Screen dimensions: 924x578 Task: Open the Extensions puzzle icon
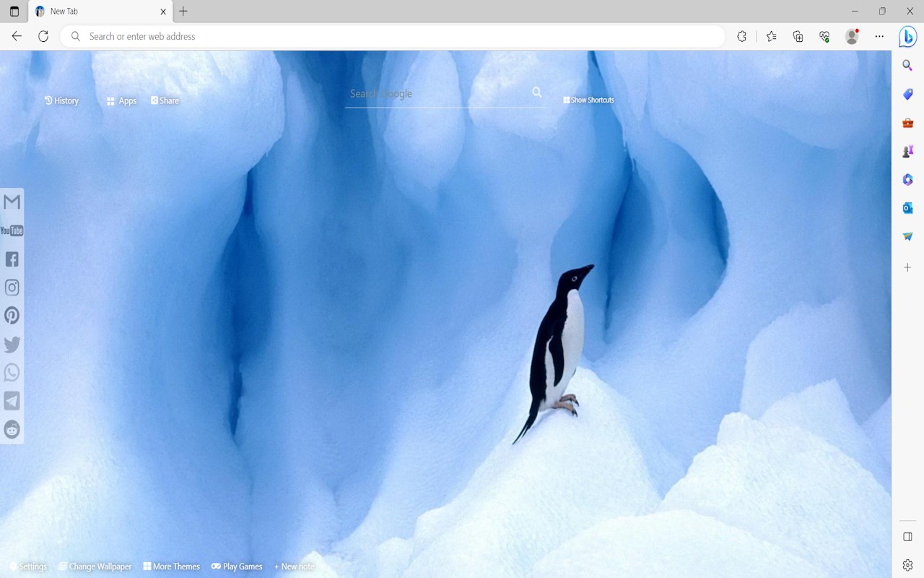point(741,36)
